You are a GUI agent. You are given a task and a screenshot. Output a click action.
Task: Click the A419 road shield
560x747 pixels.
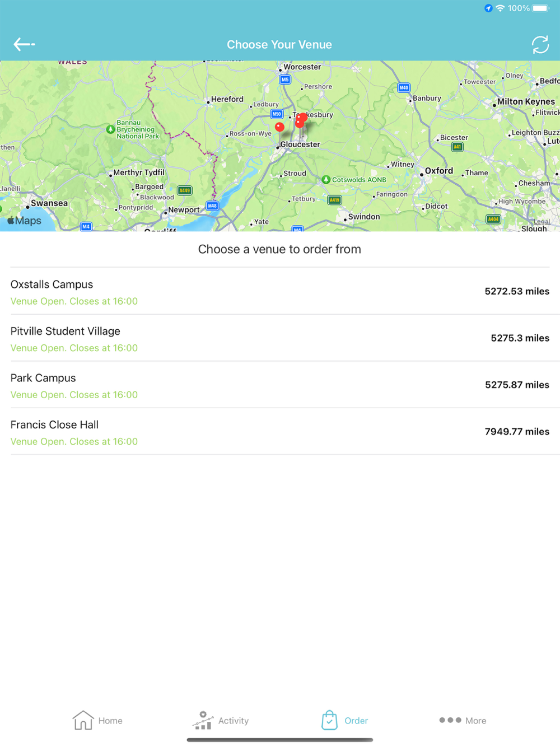coord(334,200)
